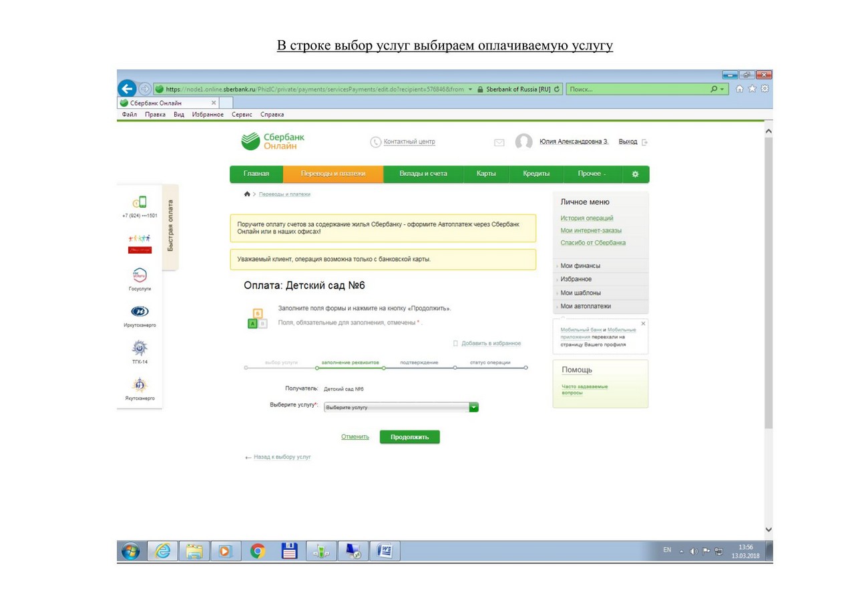Viewport: 868px width, 614px height.
Task: Open Часто задаваемые вопросы link
Action: pos(584,390)
